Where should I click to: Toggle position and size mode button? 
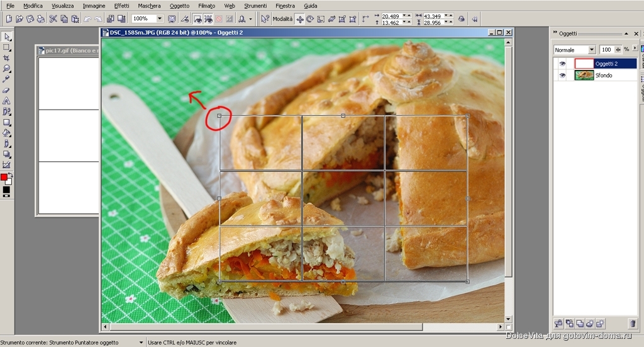[x=300, y=19]
